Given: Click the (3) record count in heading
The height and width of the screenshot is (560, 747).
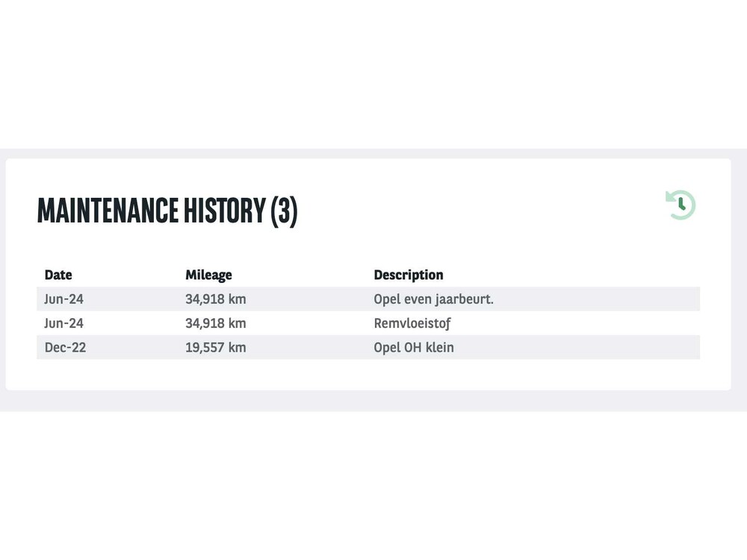Looking at the screenshot, I should pyautogui.click(x=284, y=211).
